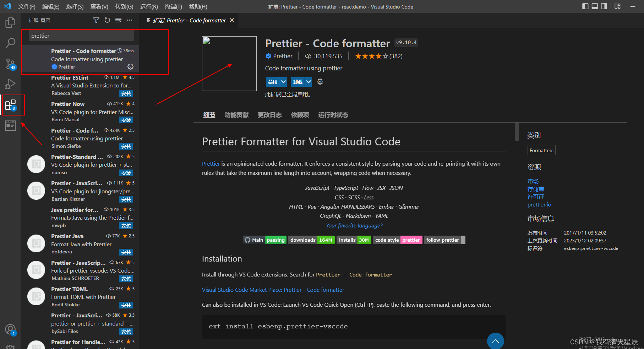Switch to the 功能贡献 feature contributions tab
Image resolution: width=644 pixels, height=349 pixels.
(x=236, y=115)
